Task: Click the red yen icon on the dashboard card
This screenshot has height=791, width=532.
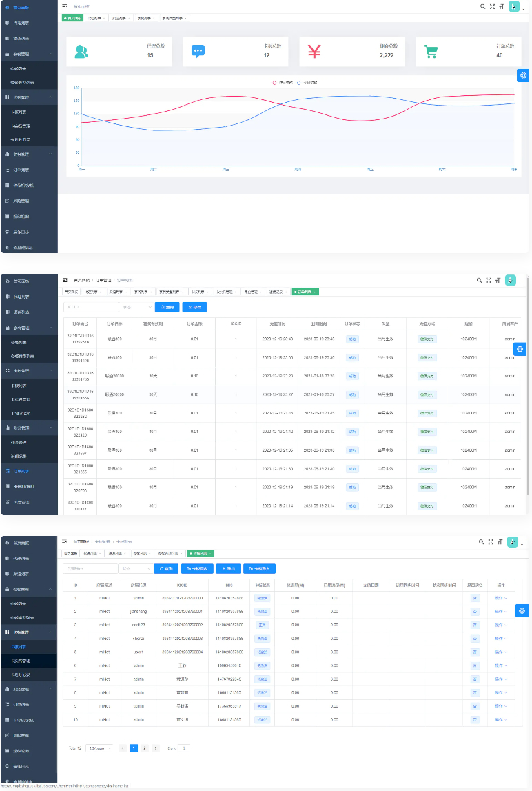Action: [314, 51]
